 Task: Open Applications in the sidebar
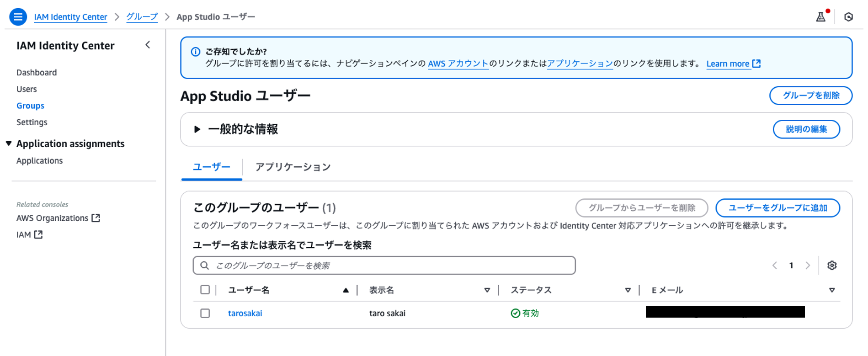[39, 161]
